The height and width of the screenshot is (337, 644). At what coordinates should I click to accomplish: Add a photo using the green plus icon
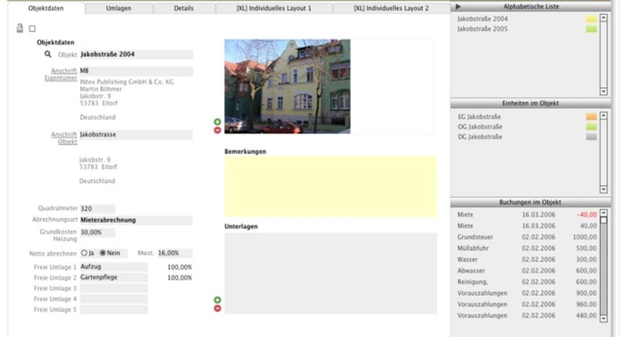pos(216,120)
